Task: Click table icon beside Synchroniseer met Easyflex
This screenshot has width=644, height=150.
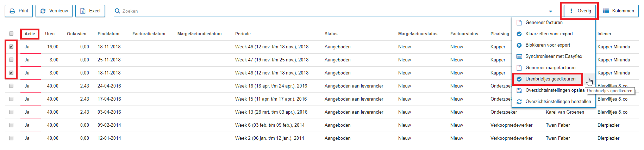Action: click(519, 56)
